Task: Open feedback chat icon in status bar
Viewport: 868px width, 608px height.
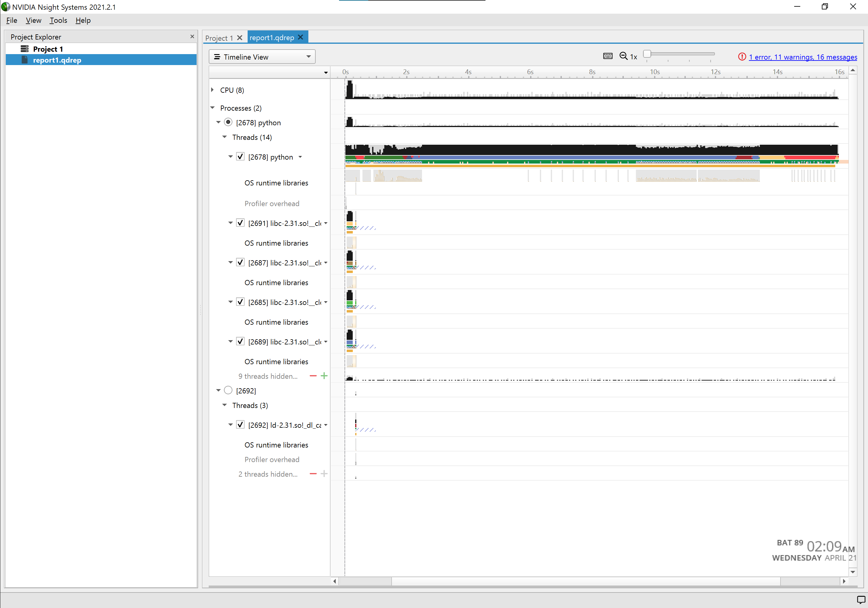Action: [861, 600]
